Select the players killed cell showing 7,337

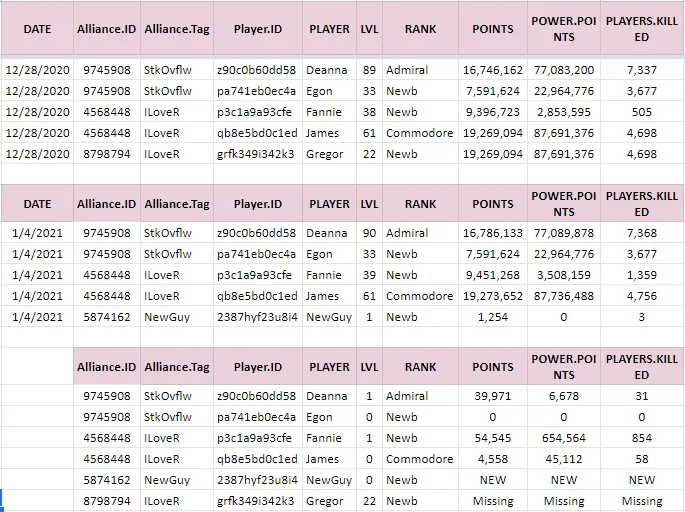pos(641,70)
